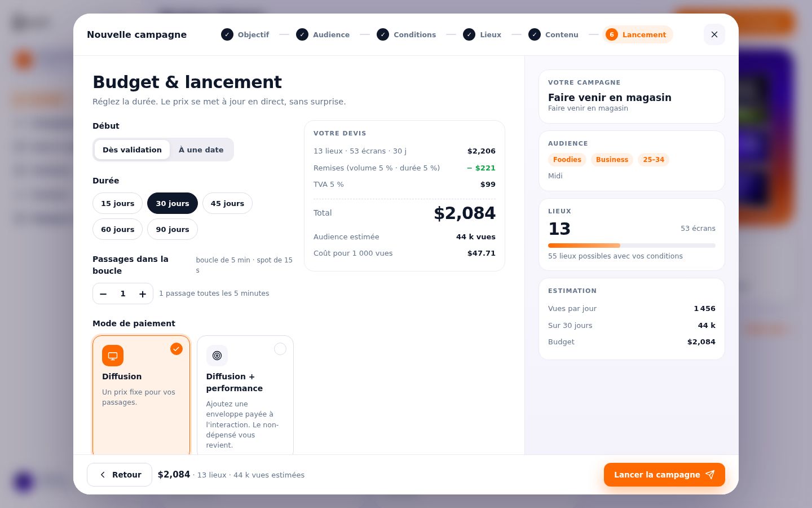Click the Conditions step checkmark icon
The image size is (812, 508).
[x=383, y=34]
